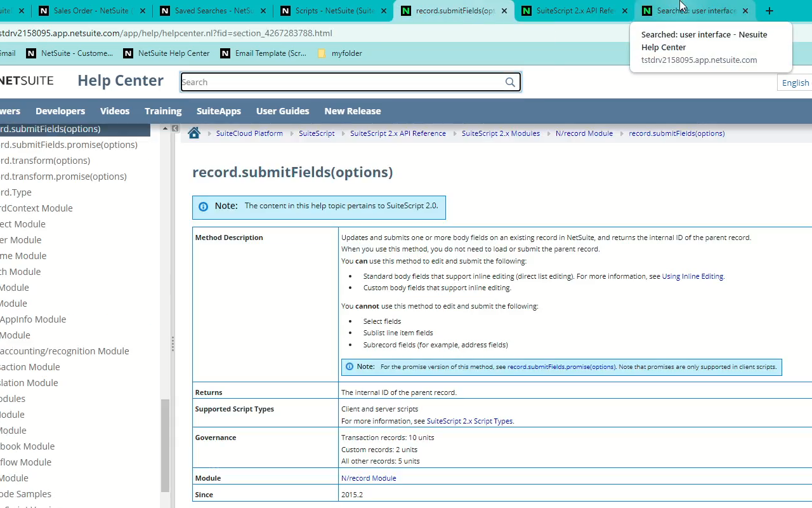Viewport: 812px width, 508px height.
Task: Open the myfolder bookmarks folder
Action: (x=339, y=53)
